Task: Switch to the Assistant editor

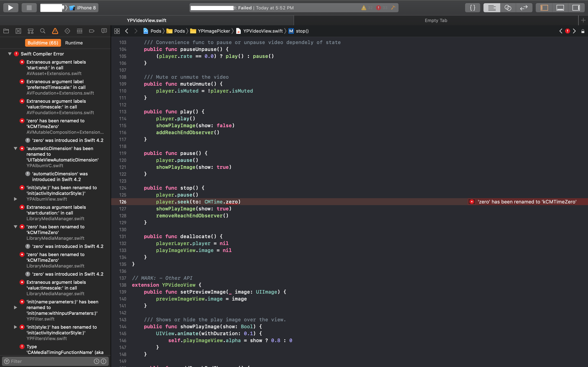Action: (x=508, y=8)
